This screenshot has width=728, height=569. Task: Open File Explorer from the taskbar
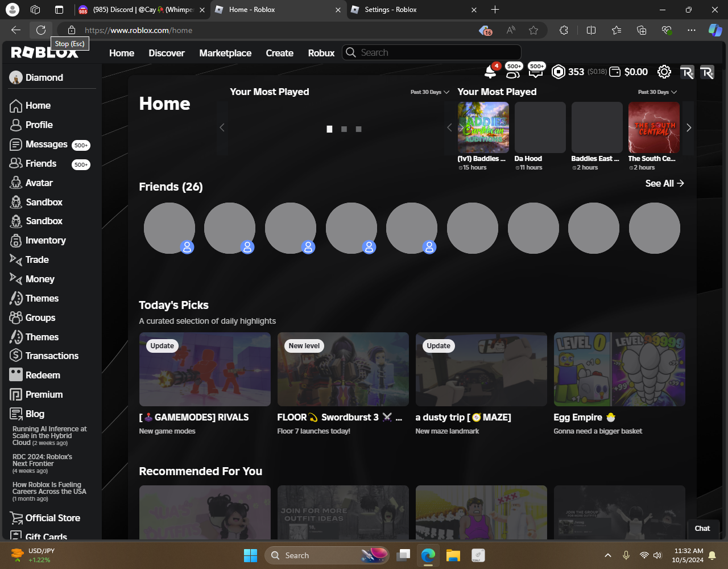453,555
